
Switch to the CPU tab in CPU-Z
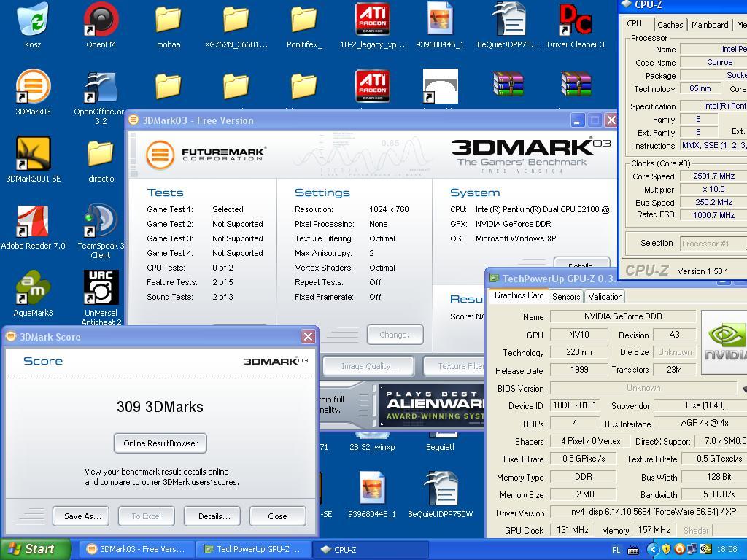[x=634, y=23]
